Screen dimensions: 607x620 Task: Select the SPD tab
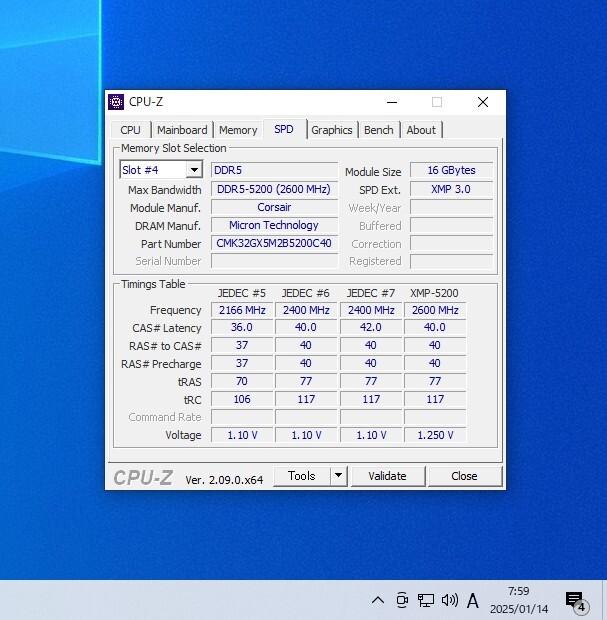284,129
